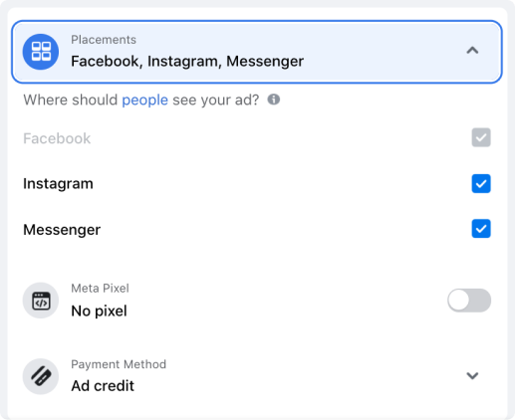Uncheck the Messenger placement checkbox
515x420 pixels.
pyautogui.click(x=481, y=229)
